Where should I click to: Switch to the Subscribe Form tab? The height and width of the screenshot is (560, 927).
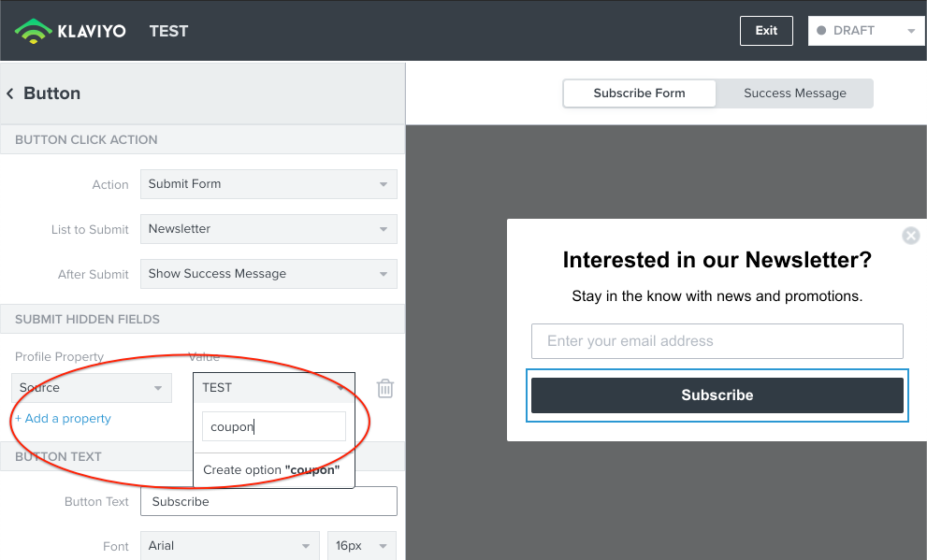(x=639, y=93)
